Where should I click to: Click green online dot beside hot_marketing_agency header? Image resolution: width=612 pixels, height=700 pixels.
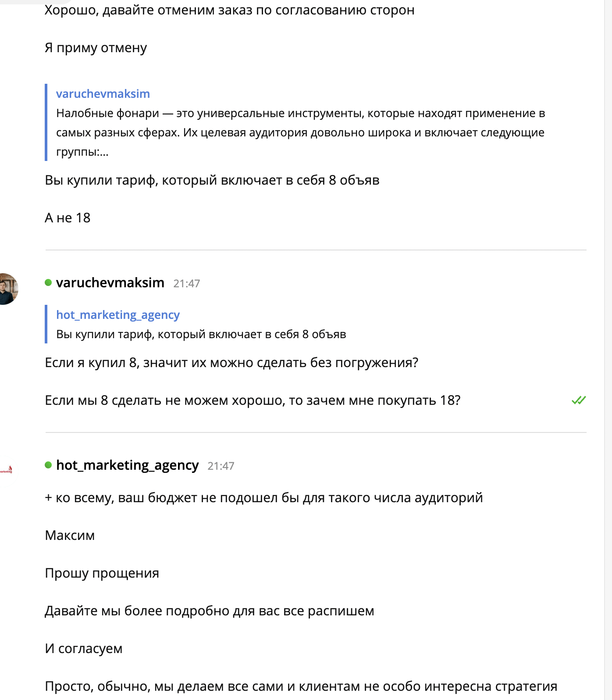click(48, 465)
